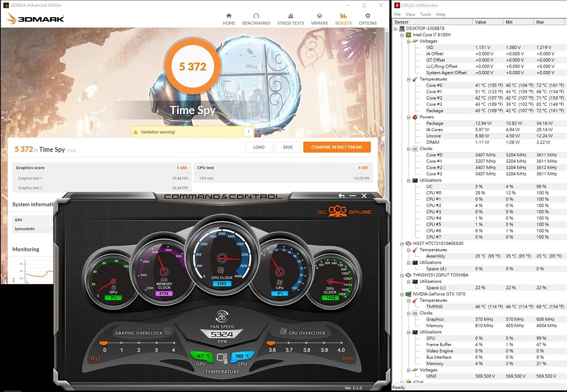
Task: Click the MEMORY CLOCK gauge value 4104
Action: coord(164,293)
